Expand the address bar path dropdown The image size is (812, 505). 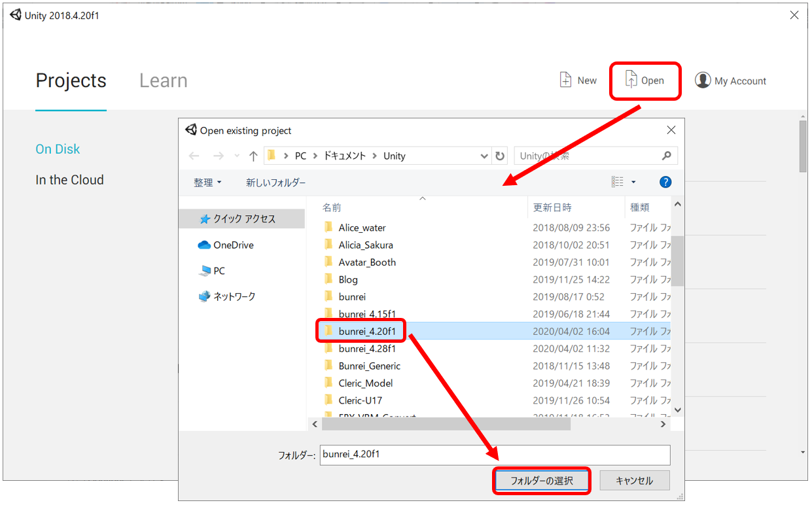pos(484,156)
